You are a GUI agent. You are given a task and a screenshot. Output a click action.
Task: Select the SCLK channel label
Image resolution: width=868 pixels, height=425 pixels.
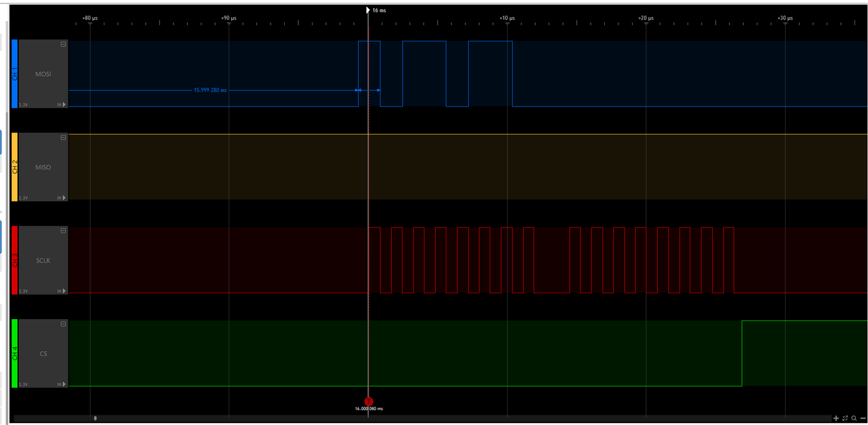[43, 260]
